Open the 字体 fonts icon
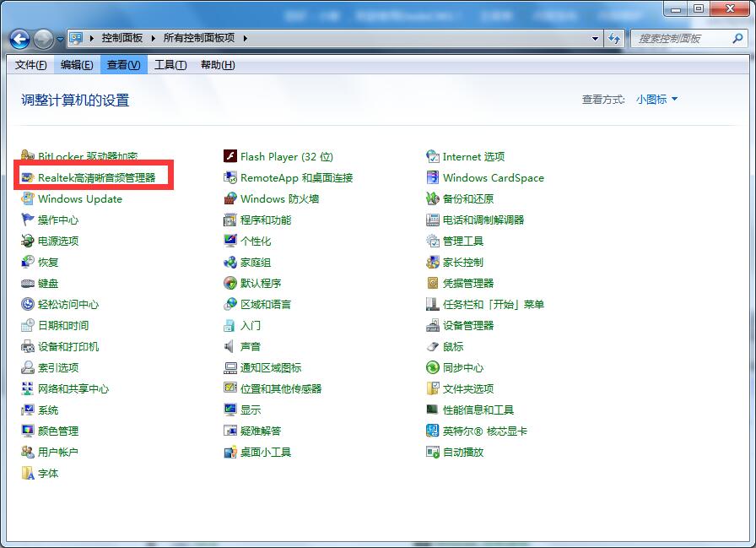The width and height of the screenshot is (756, 548). tap(28, 473)
